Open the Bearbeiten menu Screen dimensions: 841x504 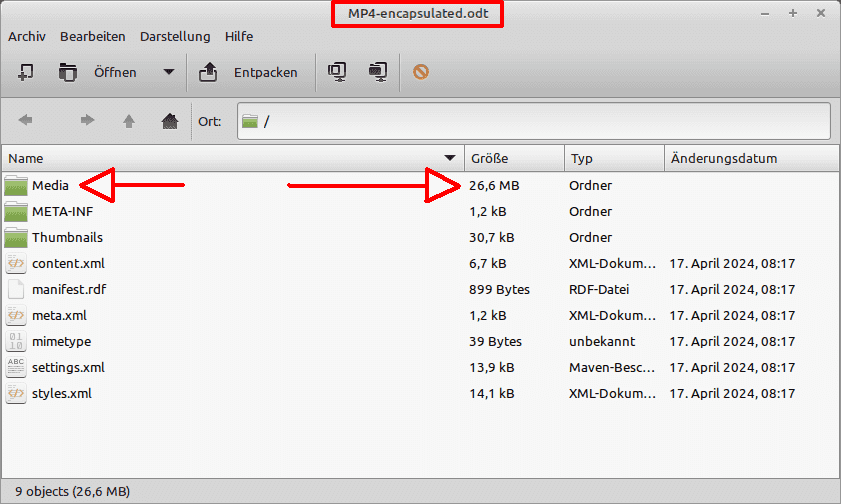tap(93, 36)
